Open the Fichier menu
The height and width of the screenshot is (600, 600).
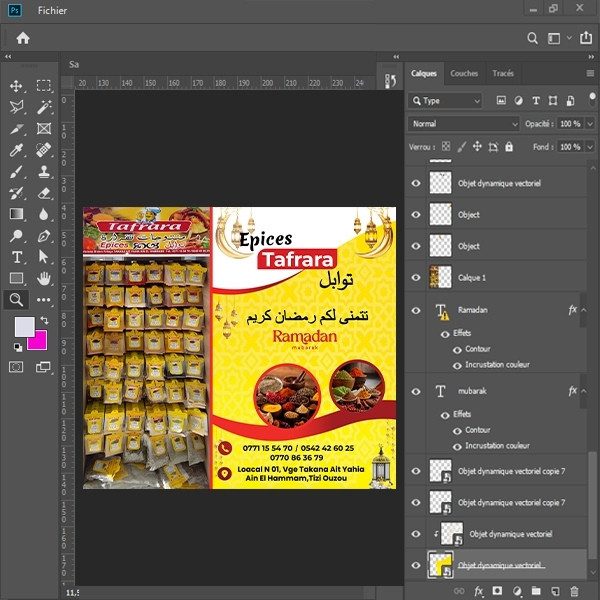tap(52, 9)
